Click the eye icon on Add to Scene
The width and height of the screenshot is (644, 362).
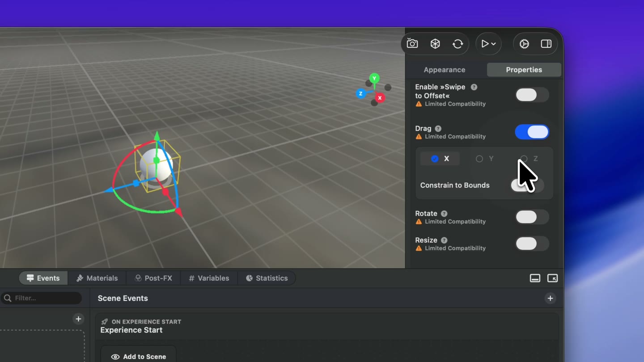coord(115,357)
